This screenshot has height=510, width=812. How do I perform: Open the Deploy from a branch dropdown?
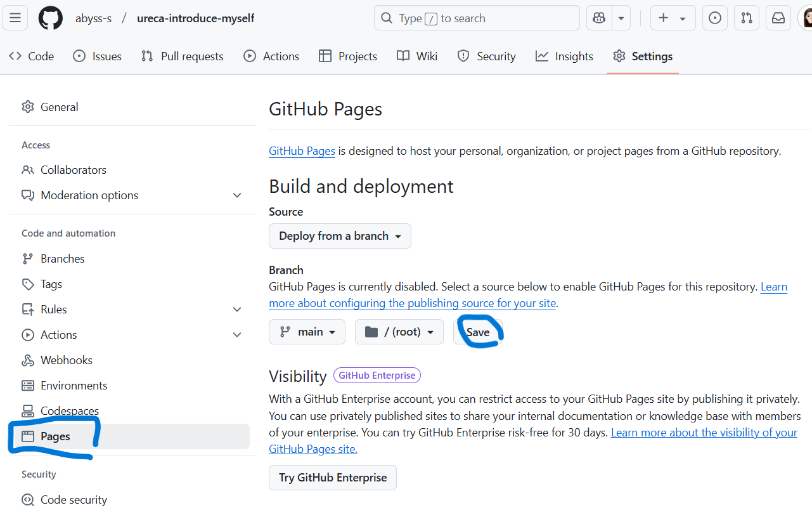tap(340, 236)
